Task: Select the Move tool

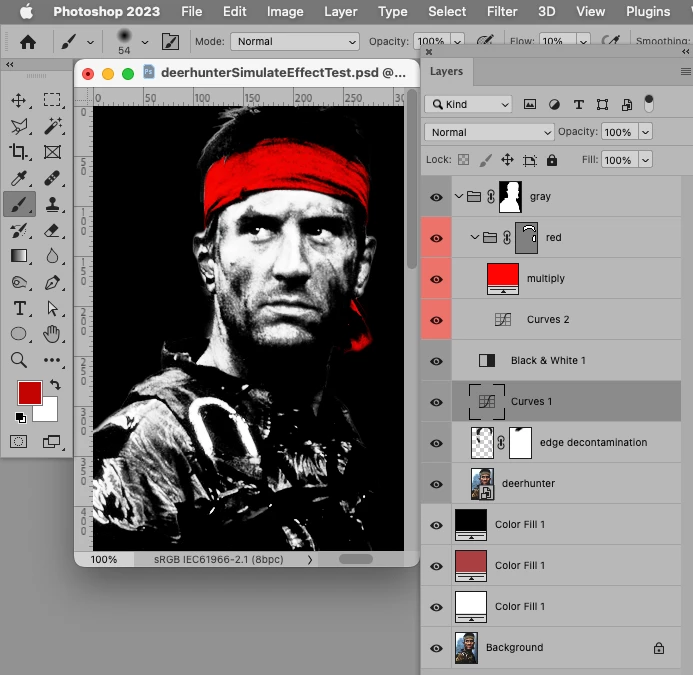Action: click(19, 100)
